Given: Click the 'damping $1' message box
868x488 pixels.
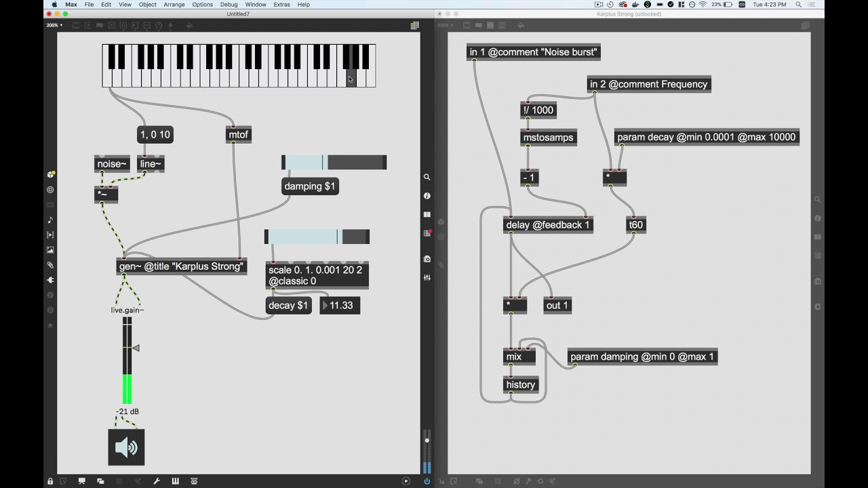Looking at the screenshot, I should pos(310,186).
